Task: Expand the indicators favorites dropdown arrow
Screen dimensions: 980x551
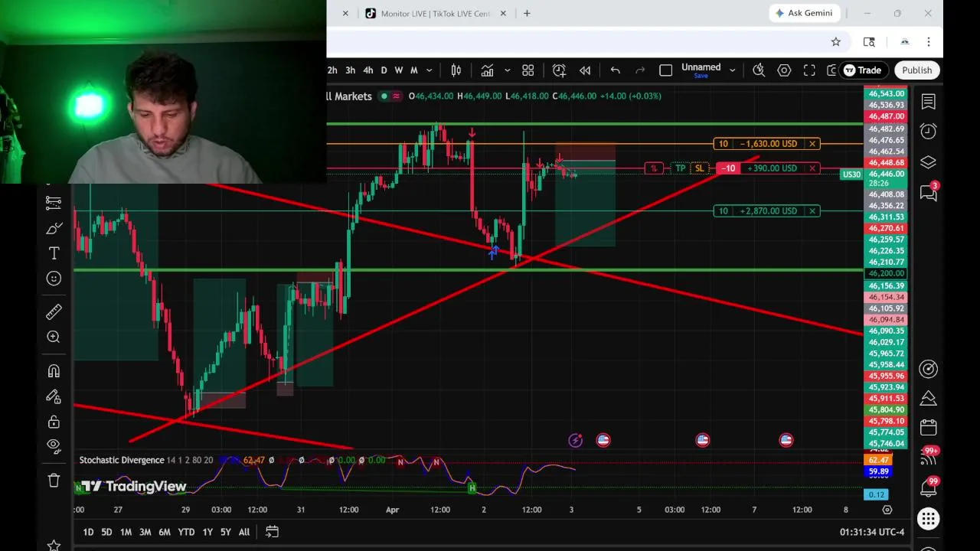Action: [x=507, y=70]
